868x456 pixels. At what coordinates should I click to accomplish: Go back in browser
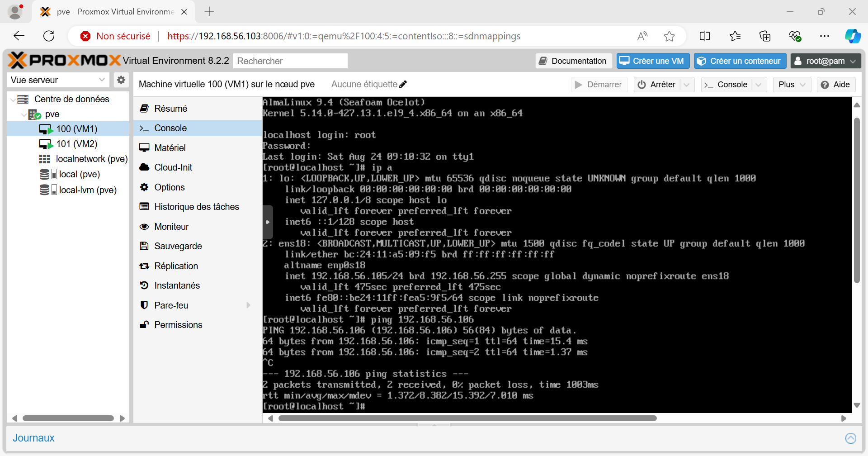click(19, 36)
